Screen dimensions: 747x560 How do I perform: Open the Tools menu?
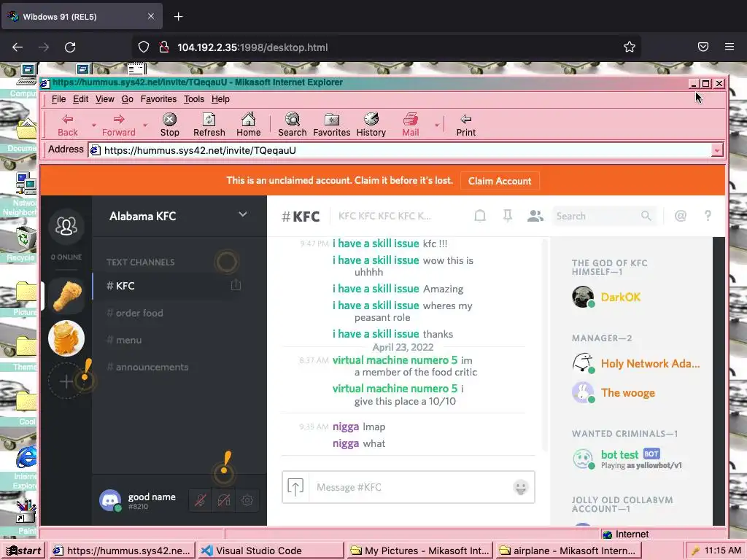pyautogui.click(x=194, y=99)
